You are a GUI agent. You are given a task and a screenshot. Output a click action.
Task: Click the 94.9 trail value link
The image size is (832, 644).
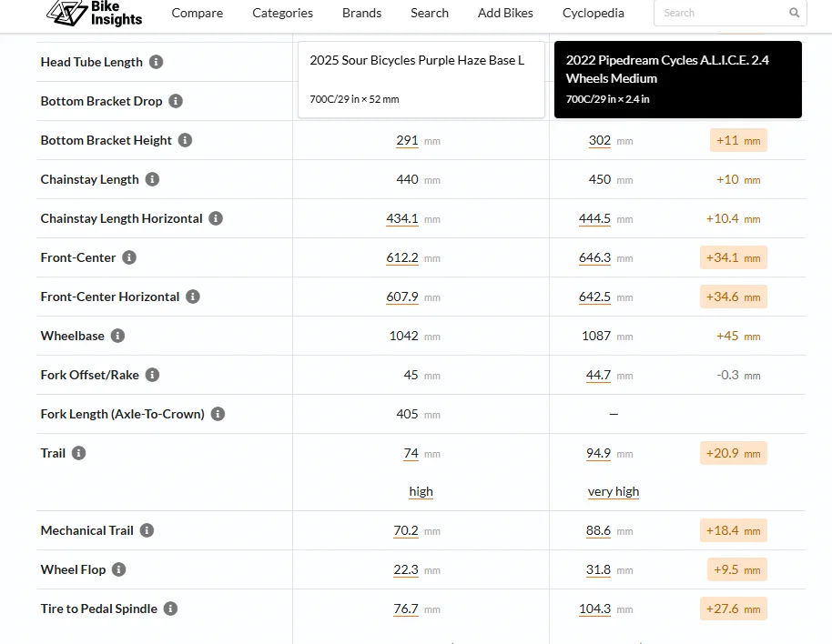(x=599, y=453)
